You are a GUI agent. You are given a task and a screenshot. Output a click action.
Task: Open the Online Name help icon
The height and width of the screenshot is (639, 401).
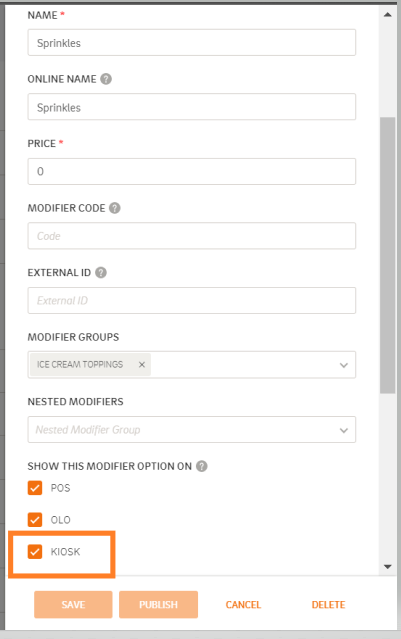[106, 79]
